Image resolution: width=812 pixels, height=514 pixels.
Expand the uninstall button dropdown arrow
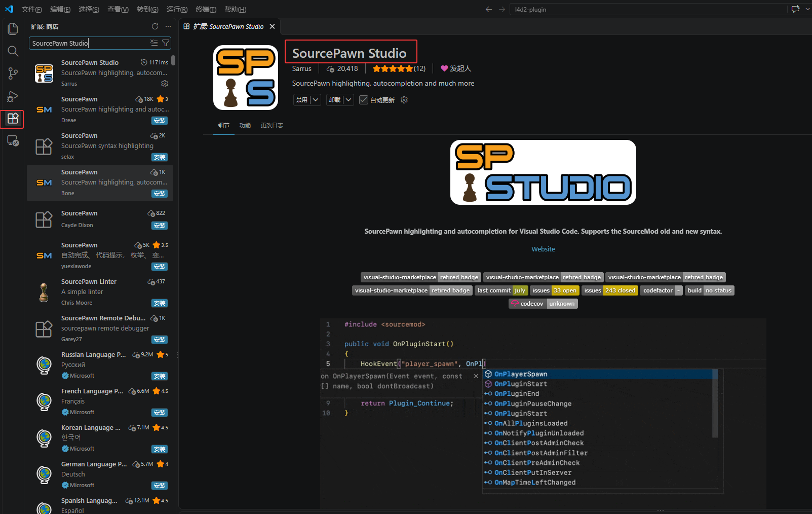(349, 100)
